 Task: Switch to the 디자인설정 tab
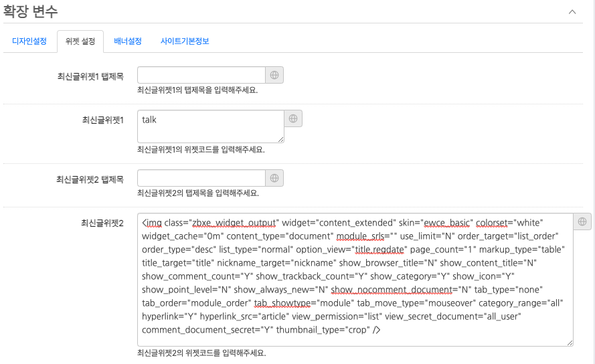(x=29, y=41)
